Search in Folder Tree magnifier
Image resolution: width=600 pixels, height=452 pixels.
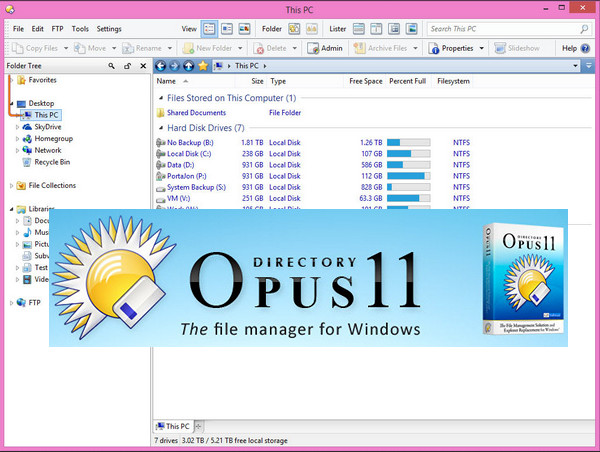111,66
